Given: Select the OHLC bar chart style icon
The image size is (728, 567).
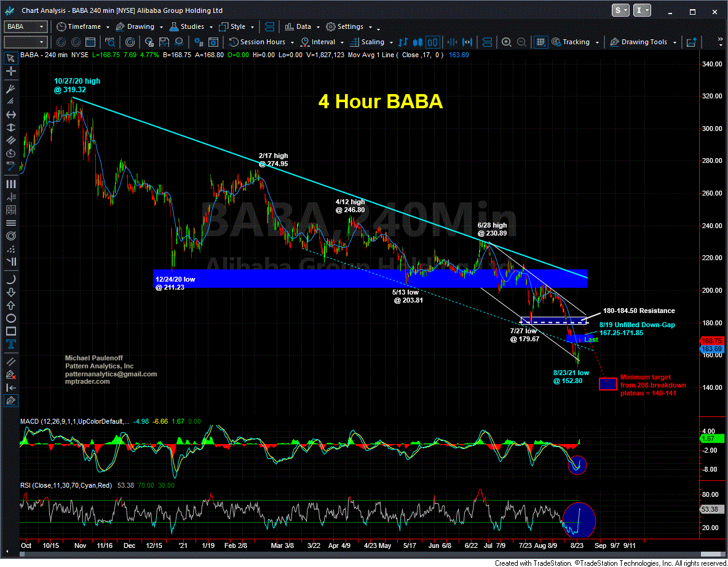Looking at the screenshot, I should coord(403,42).
